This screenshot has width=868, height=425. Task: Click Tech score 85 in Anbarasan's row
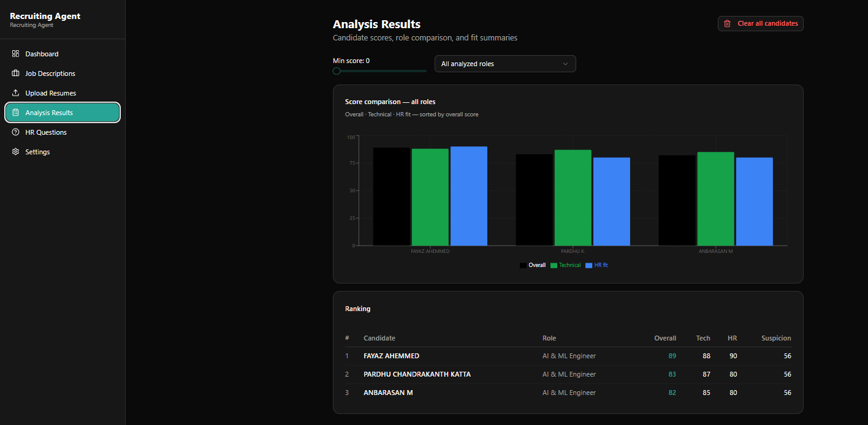coord(706,393)
